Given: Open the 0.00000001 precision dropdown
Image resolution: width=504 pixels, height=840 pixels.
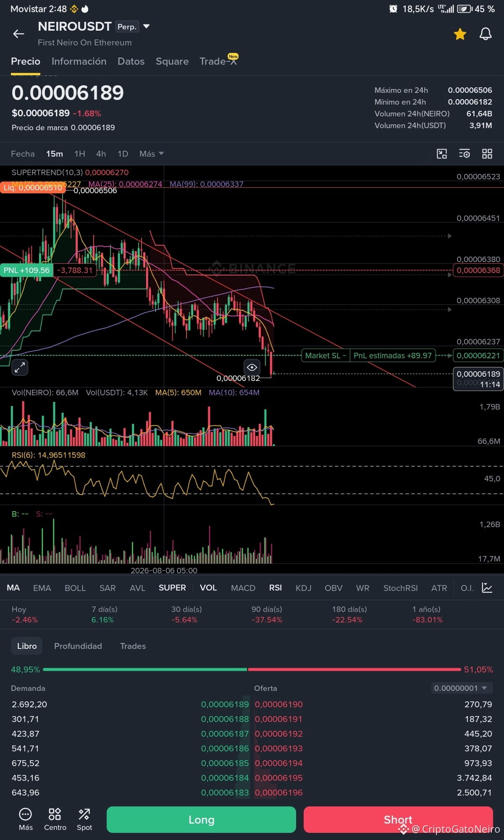Looking at the screenshot, I should point(462,688).
